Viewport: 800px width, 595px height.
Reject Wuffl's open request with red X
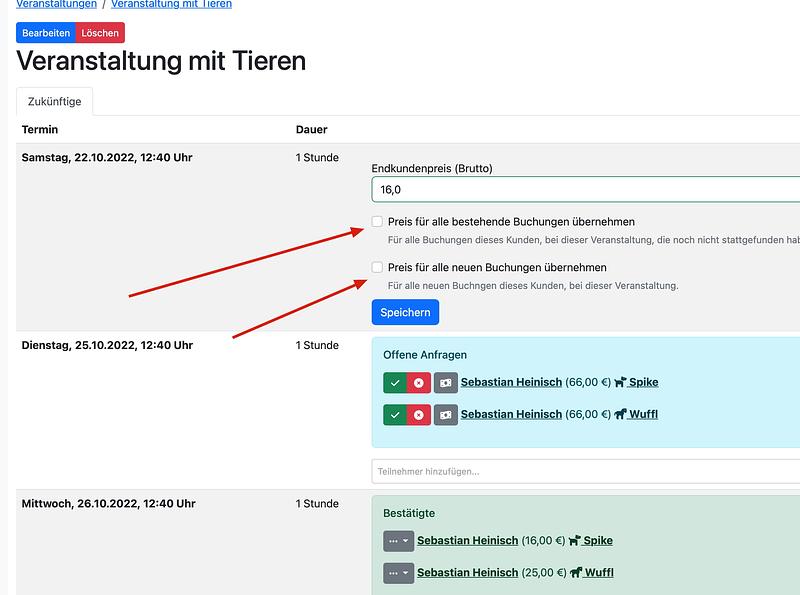tap(419, 414)
